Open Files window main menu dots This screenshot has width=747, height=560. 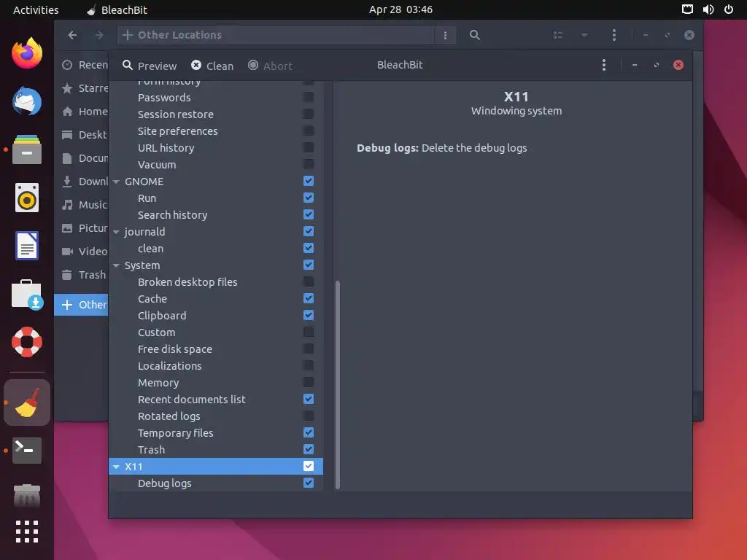click(x=614, y=35)
